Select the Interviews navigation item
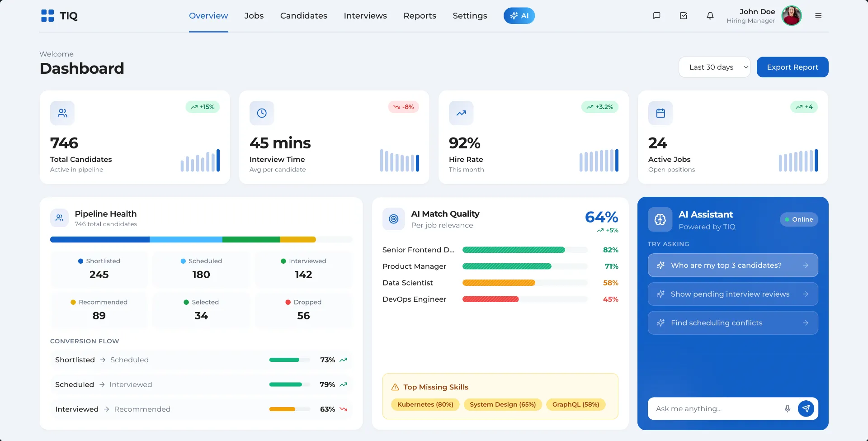Image resolution: width=868 pixels, height=441 pixels. [365, 15]
